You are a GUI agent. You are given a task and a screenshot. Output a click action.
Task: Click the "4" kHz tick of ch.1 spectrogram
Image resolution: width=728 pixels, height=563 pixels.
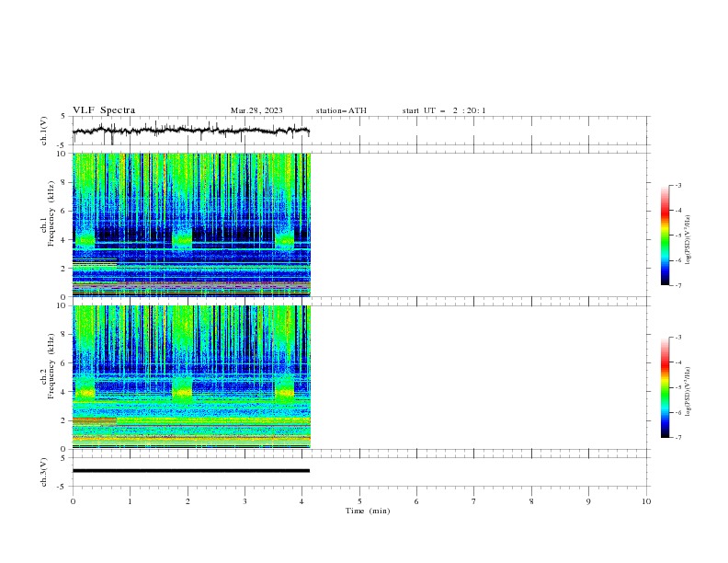64,240
